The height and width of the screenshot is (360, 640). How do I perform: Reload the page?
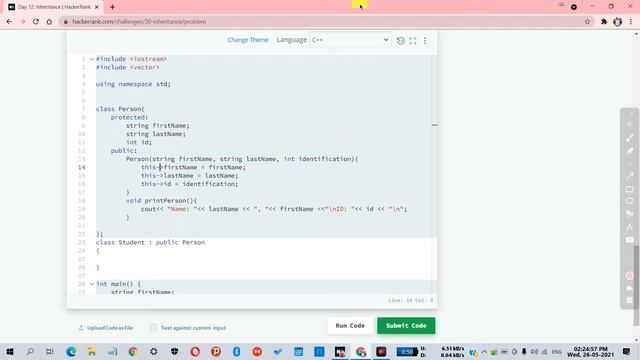coord(36,22)
